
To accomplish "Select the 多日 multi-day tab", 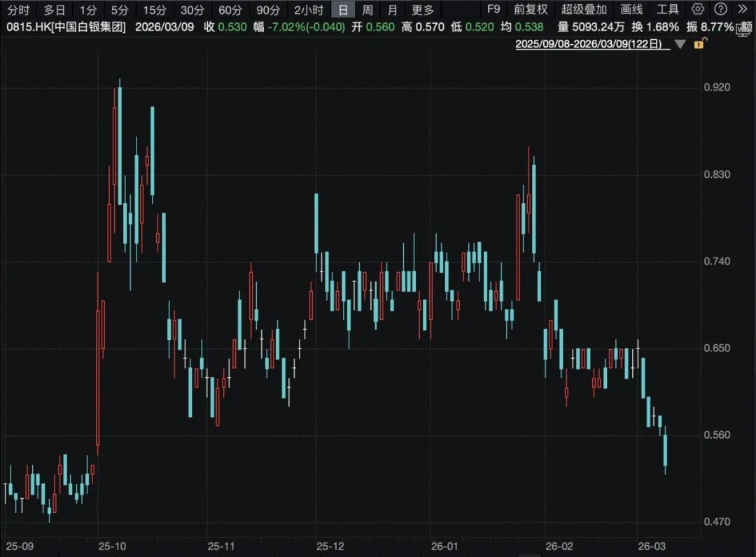I will pyautogui.click(x=55, y=10).
